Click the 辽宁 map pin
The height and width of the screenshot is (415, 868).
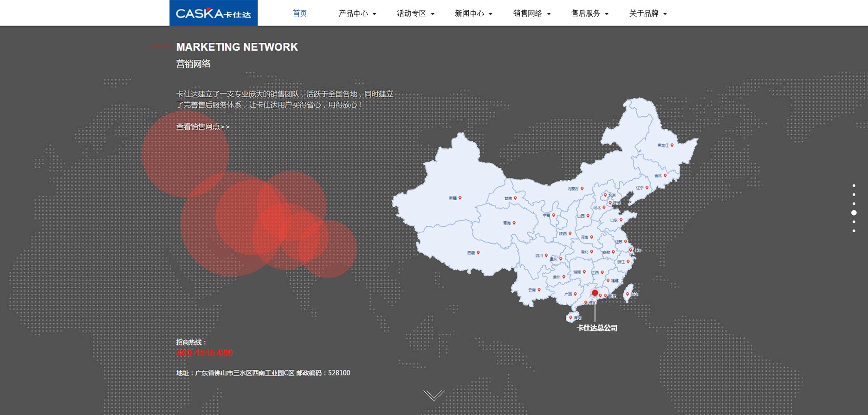tap(647, 188)
